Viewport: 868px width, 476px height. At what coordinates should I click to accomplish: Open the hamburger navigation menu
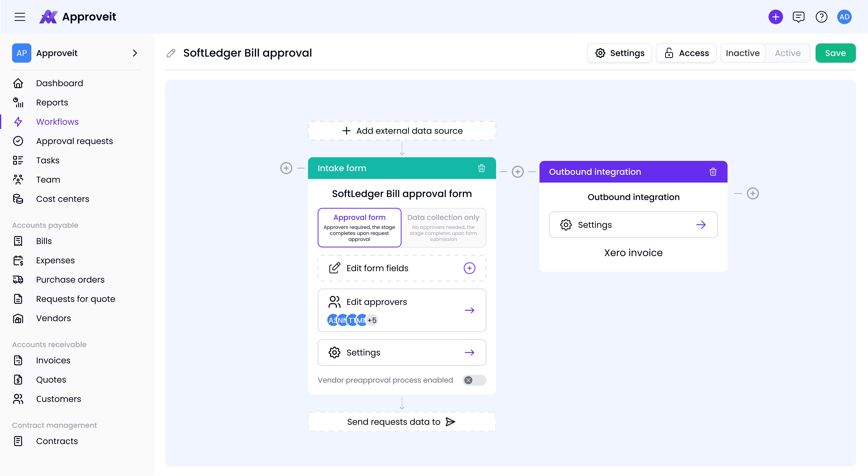[x=20, y=17]
